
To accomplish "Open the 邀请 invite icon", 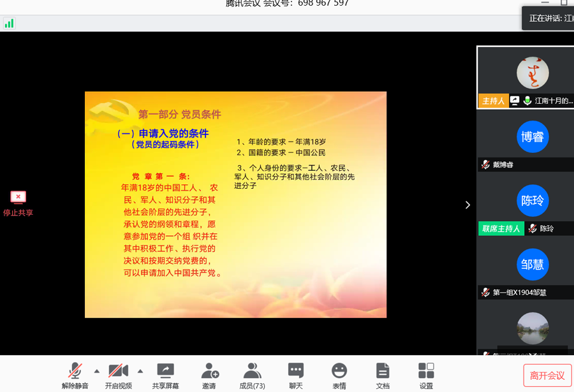I will click(x=209, y=371).
